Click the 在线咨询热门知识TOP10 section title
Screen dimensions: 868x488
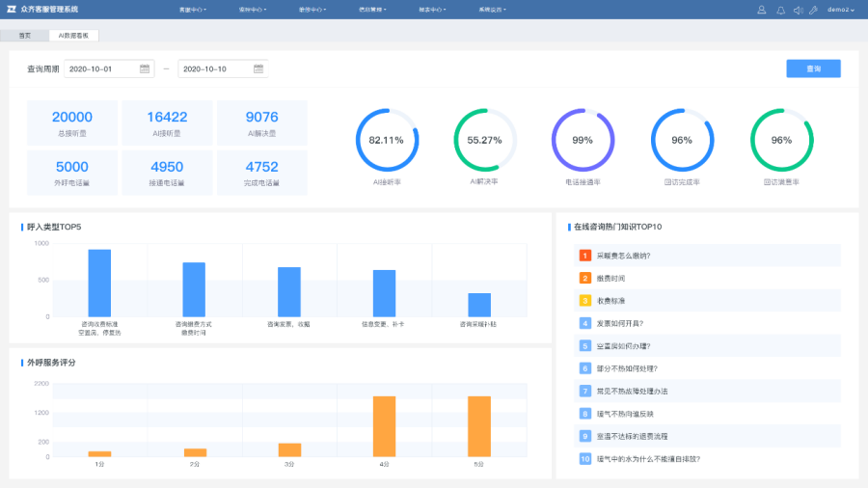click(x=618, y=227)
